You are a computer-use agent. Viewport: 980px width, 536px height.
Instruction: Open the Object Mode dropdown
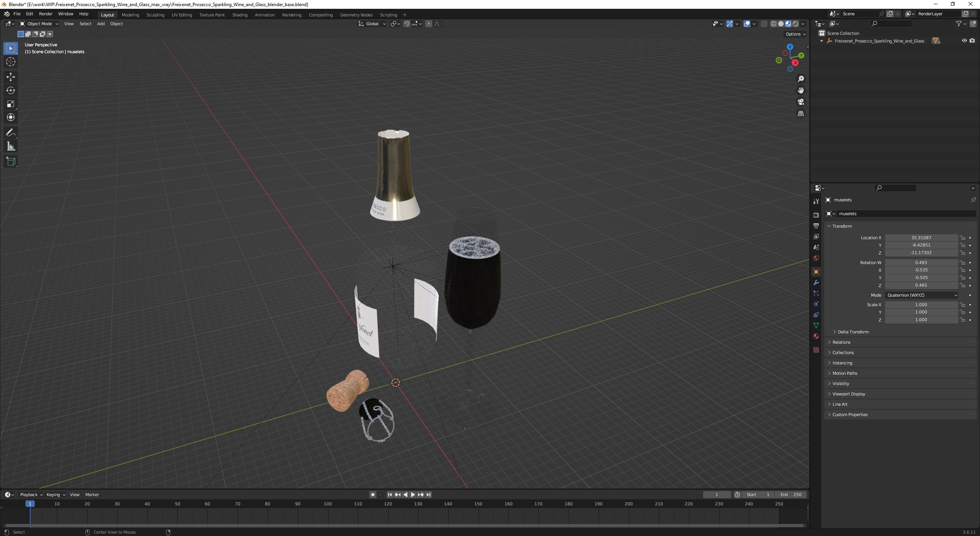[39, 24]
